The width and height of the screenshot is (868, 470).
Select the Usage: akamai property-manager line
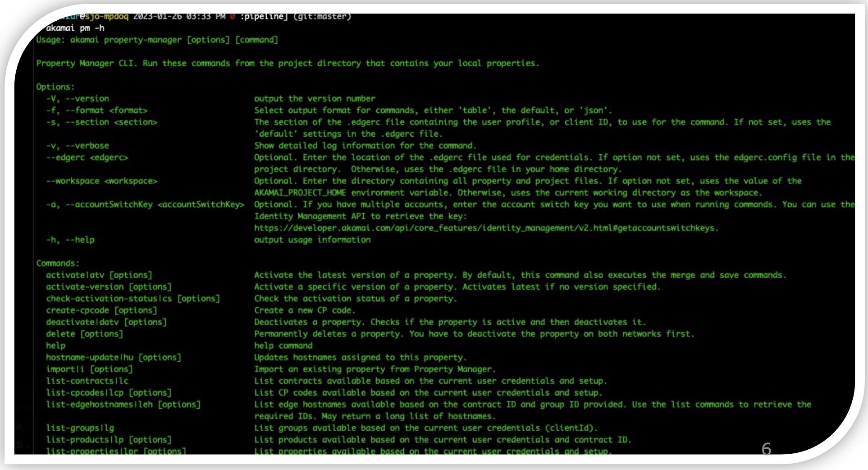(157, 40)
